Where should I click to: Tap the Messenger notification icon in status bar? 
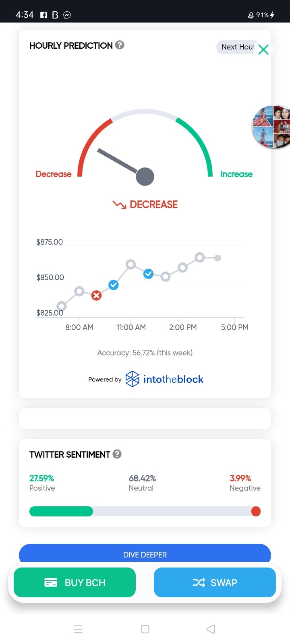[x=67, y=15]
